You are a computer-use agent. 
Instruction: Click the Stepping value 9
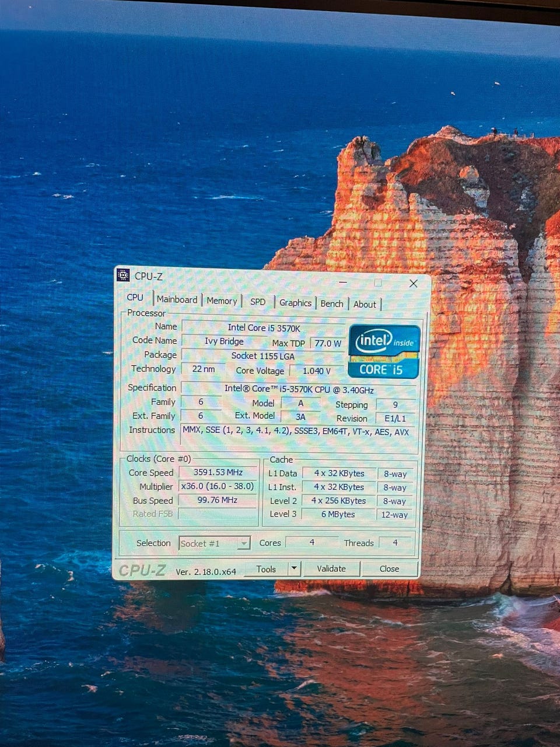click(x=395, y=404)
